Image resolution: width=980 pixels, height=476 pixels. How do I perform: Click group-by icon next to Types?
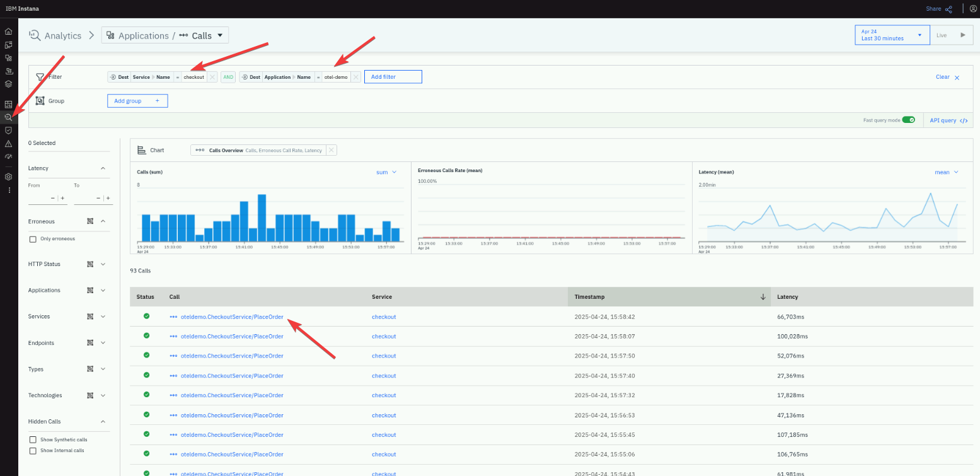coord(90,369)
